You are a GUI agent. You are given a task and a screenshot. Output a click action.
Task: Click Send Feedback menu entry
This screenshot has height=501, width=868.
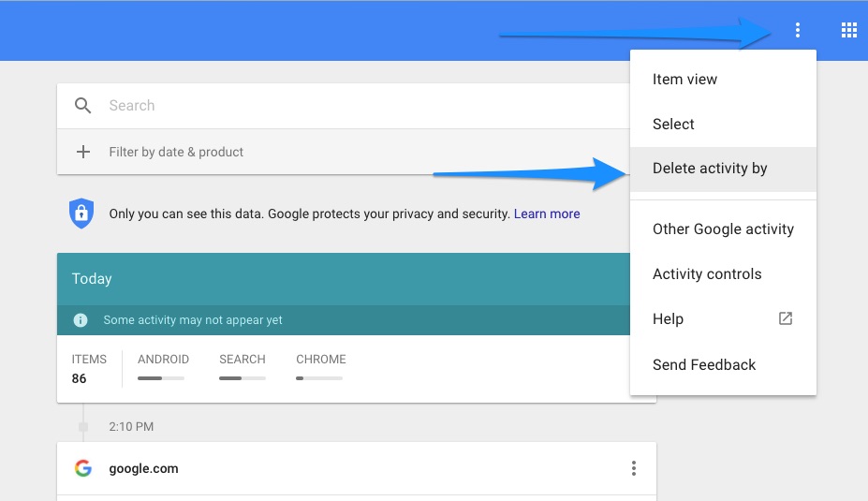[x=704, y=365]
